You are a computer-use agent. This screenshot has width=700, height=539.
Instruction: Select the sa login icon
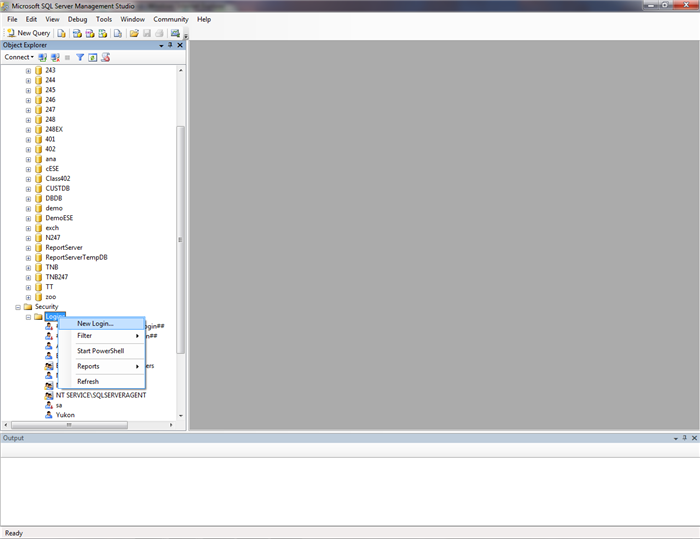click(x=49, y=405)
